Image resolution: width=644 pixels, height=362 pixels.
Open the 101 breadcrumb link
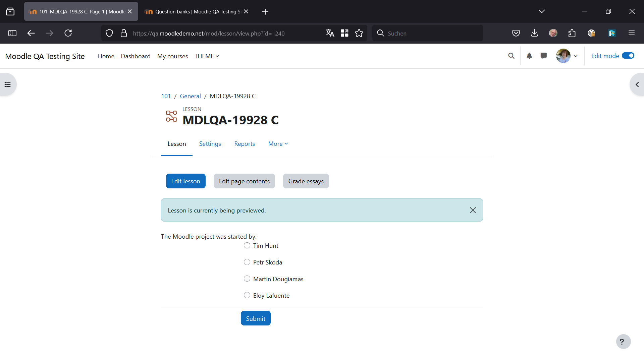click(166, 96)
